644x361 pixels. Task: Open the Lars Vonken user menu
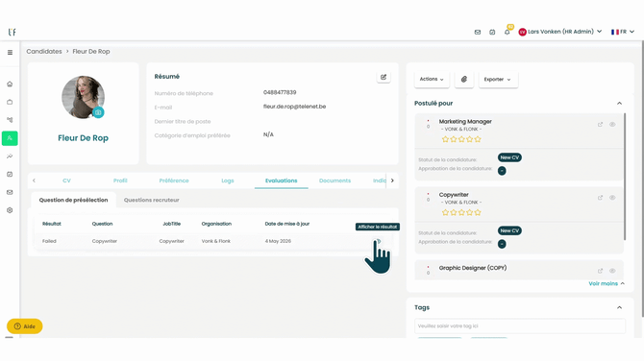[x=560, y=32]
